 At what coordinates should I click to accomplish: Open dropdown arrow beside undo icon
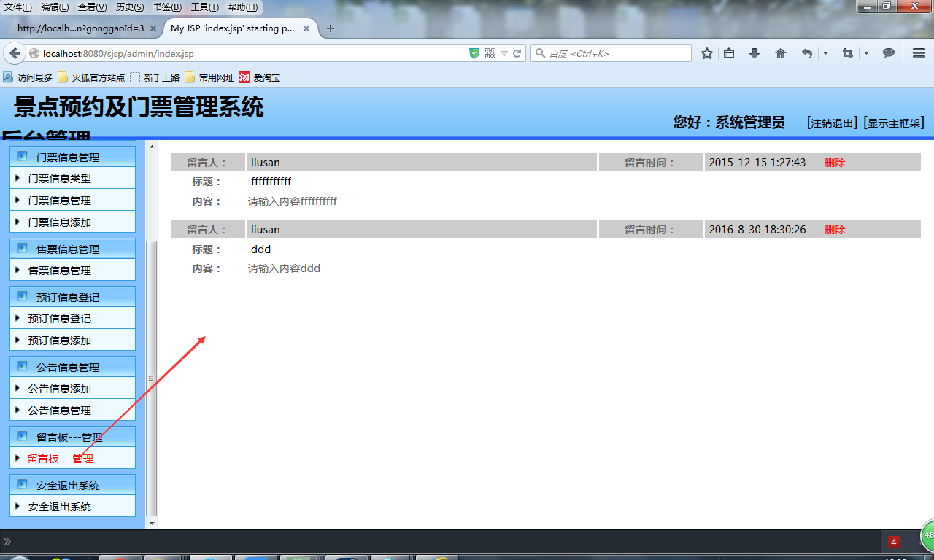825,53
